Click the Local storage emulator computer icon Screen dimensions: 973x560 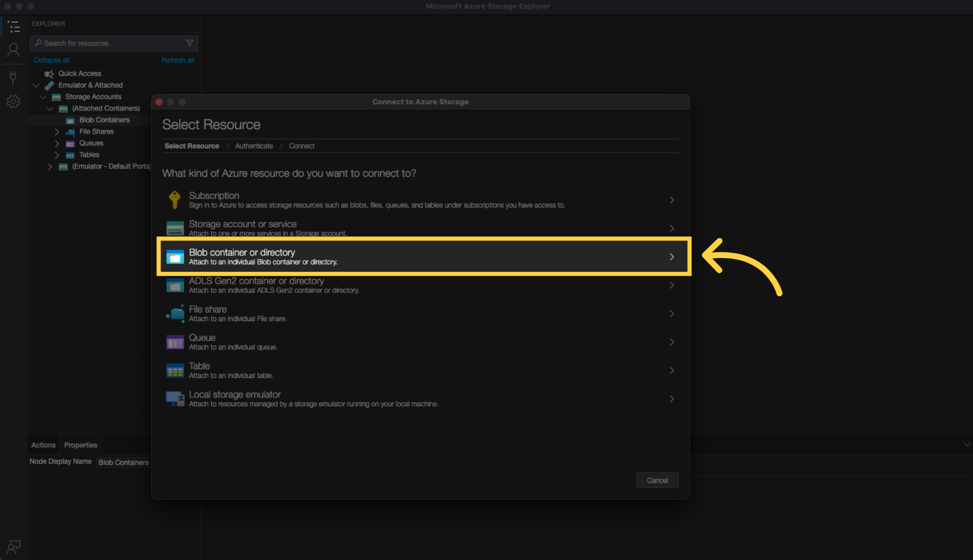[175, 399]
